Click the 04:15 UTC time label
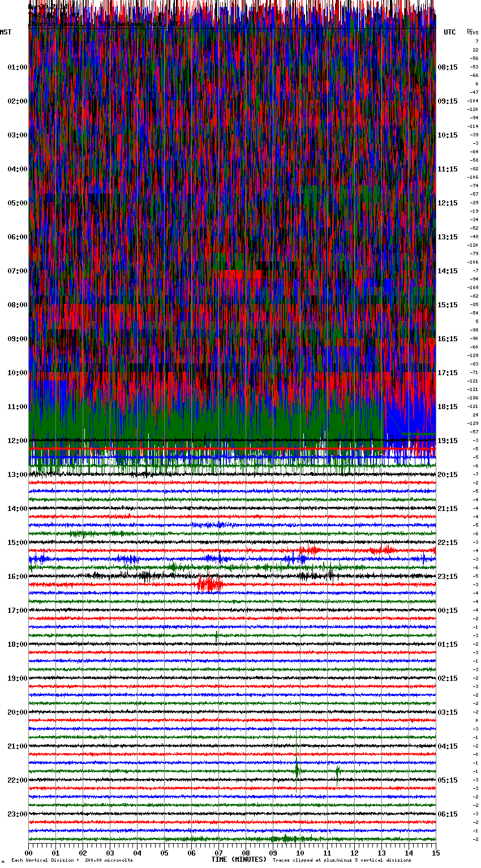Screen dimensions: 481x868 coord(448,746)
